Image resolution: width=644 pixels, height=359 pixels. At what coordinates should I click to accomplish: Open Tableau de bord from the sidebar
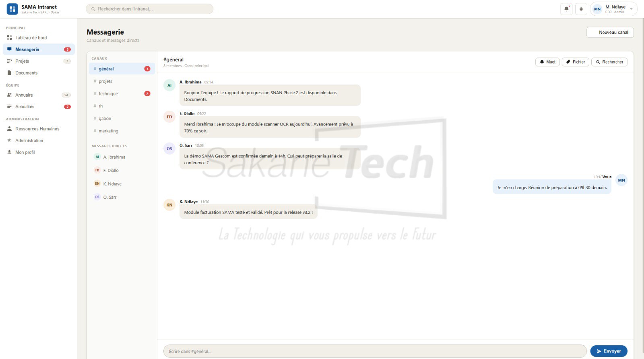point(39,37)
